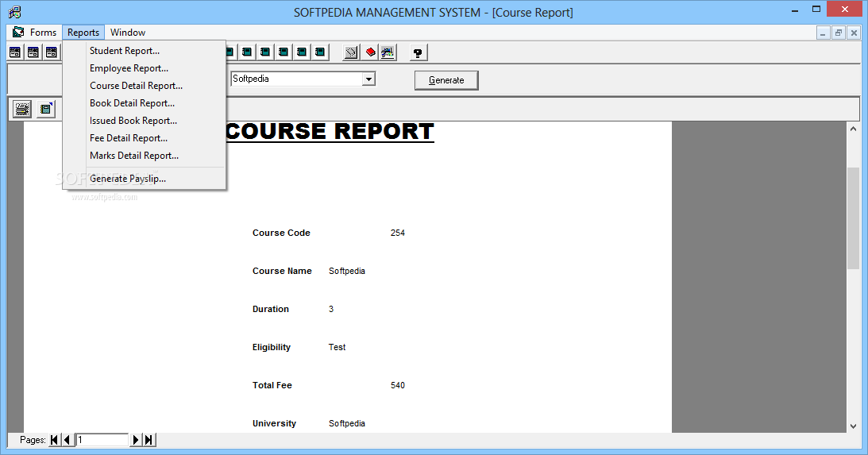Image resolution: width=868 pixels, height=455 pixels.
Task: Click the page number input field
Action: pos(102,440)
